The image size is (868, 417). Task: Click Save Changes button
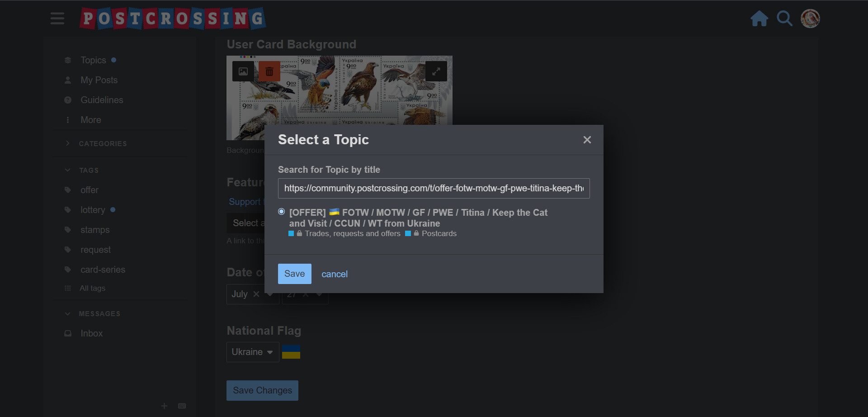tap(262, 390)
